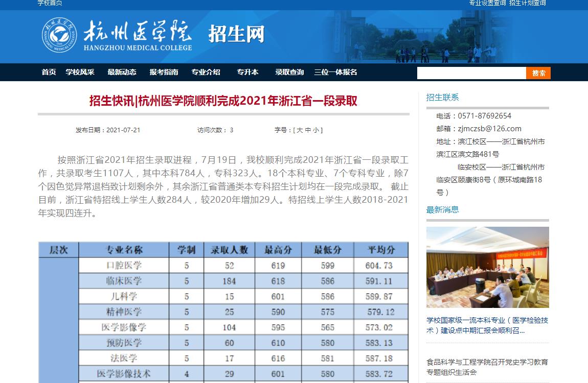Click the 层次 column header
This screenshot has width=588, height=383.
(x=59, y=250)
